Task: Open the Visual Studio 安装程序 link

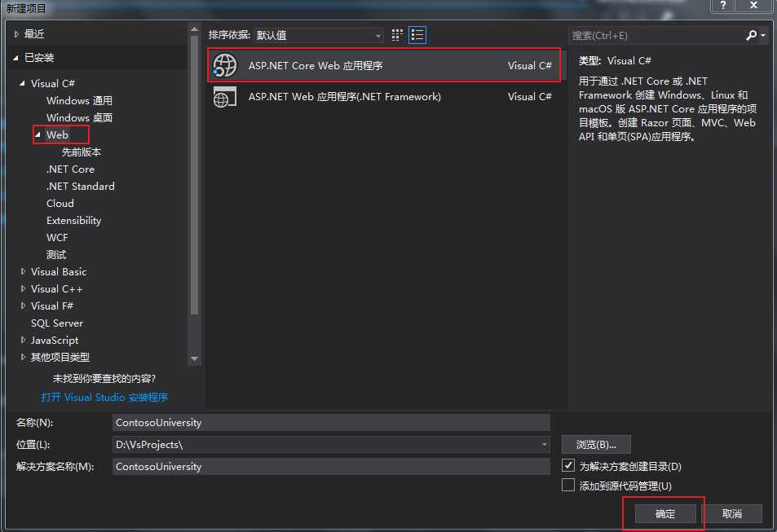Action: tap(104, 398)
